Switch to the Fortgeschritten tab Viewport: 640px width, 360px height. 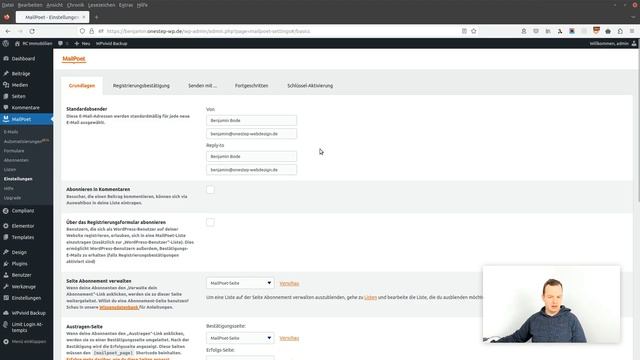251,86
